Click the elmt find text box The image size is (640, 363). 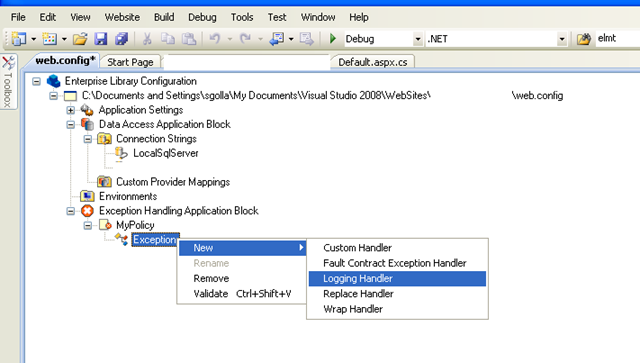(617, 38)
